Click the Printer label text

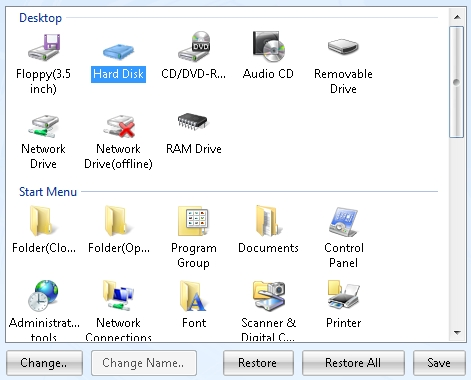point(344,323)
